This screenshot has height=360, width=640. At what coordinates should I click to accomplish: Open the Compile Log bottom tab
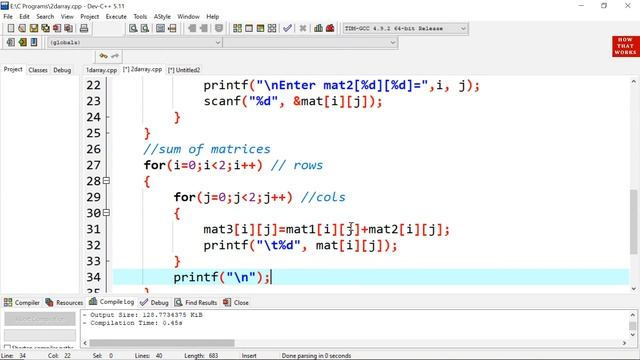point(111,302)
